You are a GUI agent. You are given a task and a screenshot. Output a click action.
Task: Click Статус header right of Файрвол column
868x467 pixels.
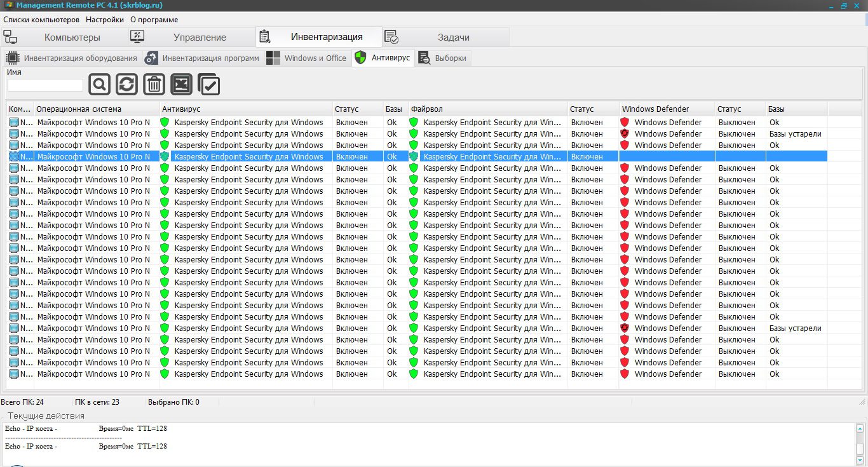click(x=593, y=109)
